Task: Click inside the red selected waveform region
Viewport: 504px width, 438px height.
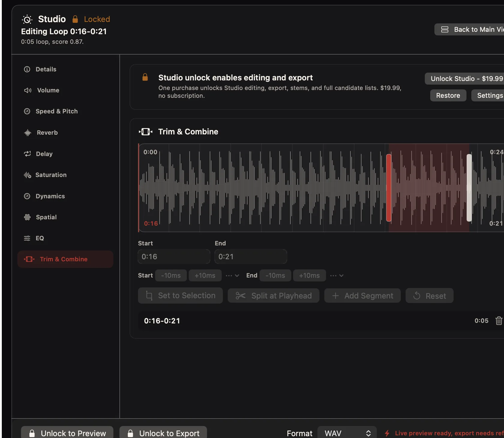Action: point(429,188)
